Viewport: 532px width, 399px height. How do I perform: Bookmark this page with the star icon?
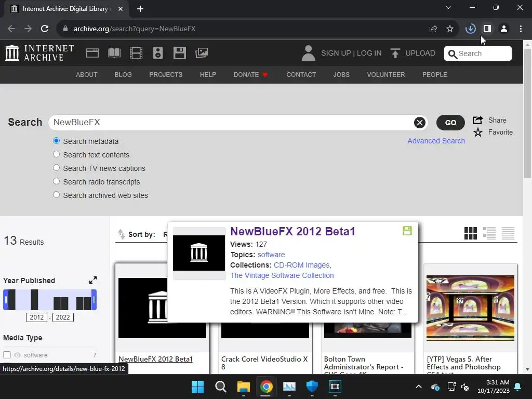(x=450, y=29)
